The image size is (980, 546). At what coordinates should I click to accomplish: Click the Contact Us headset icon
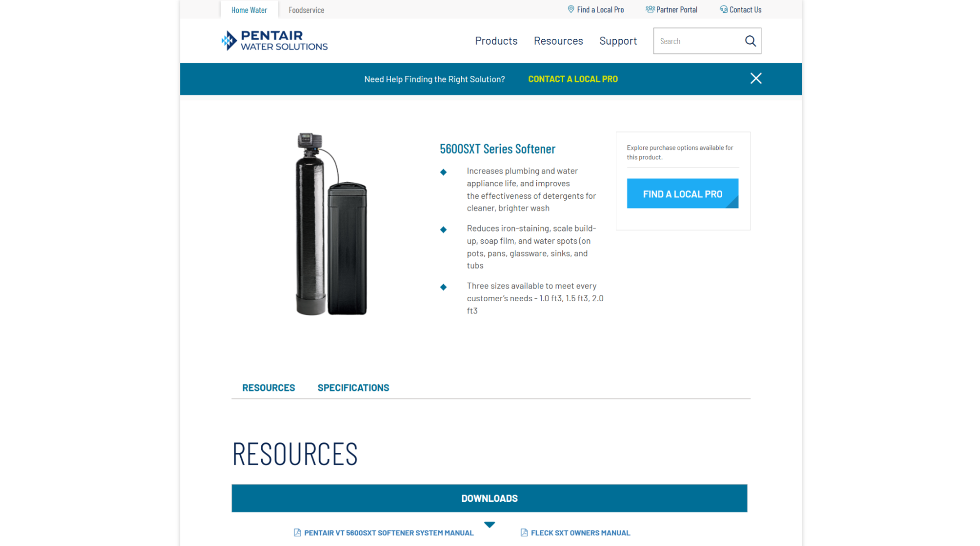[x=724, y=9]
